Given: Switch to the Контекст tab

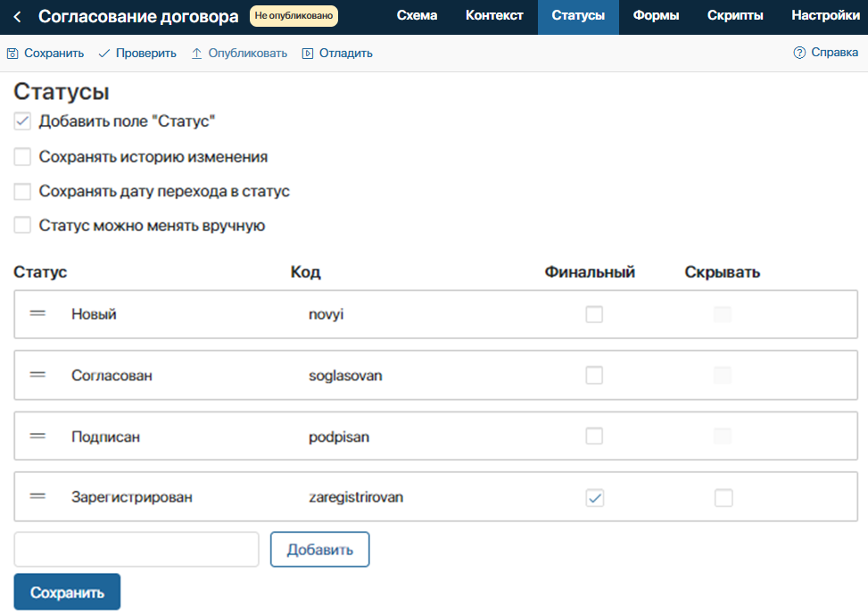Looking at the screenshot, I should [494, 15].
